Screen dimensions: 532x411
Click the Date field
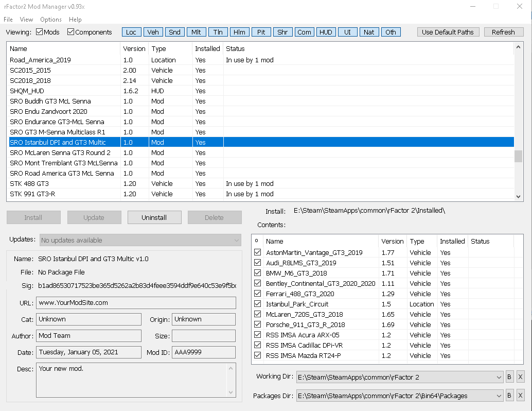click(88, 352)
